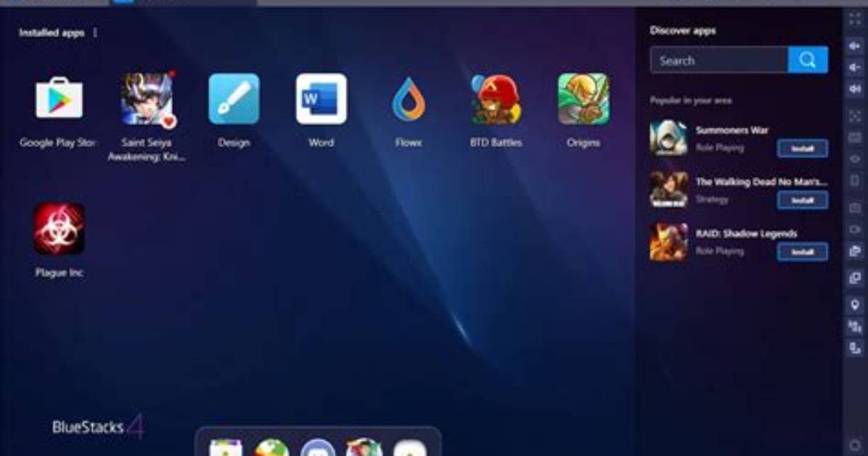Toggle the eye overlay icon in the sidebar
Viewport: 868px width, 456px height.
(855, 159)
